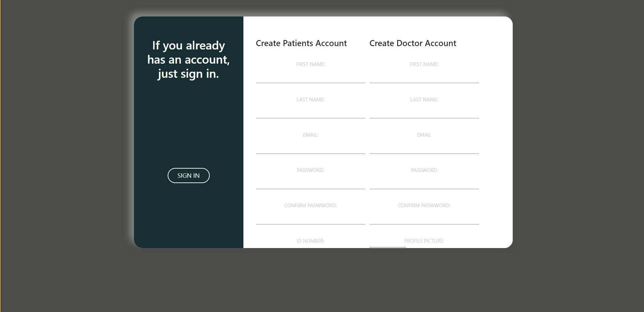Click the Create Doctor Account heading
Image resolution: width=644 pixels, height=312 pixels.
click(413, 43)
